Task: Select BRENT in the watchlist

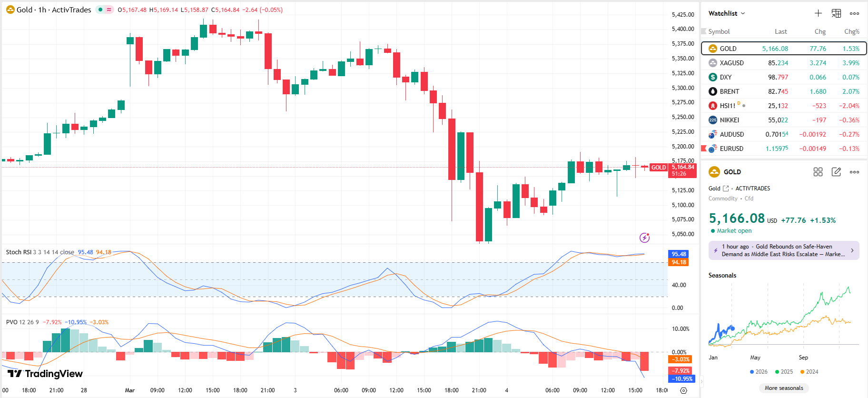Action: click(x=729, y=91)
